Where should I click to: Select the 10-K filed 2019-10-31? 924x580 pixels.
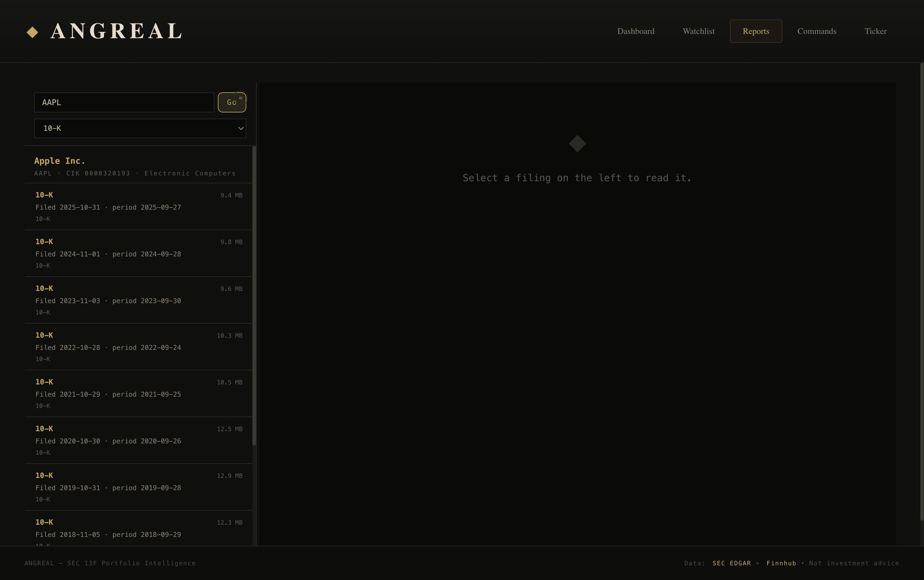click(139, 487)
